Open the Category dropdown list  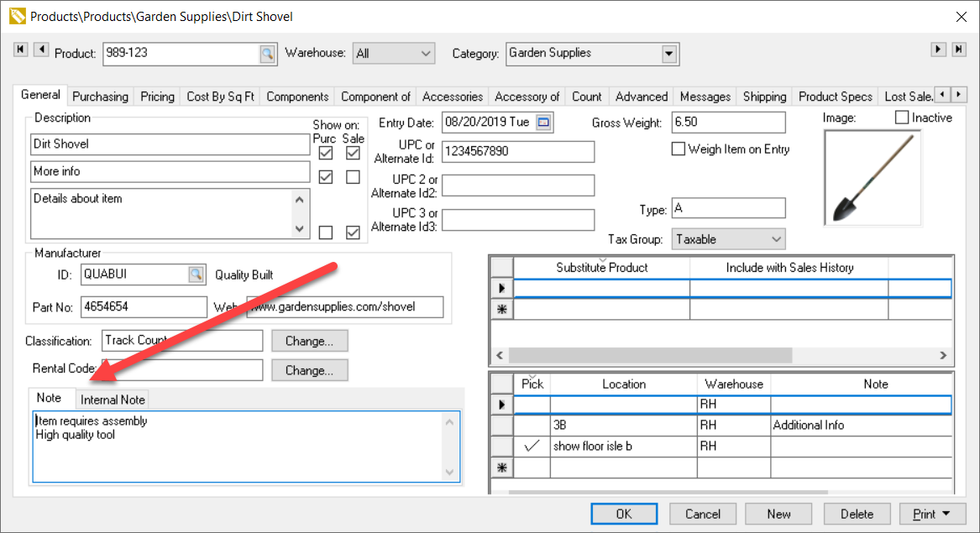(x=669, y=54)
